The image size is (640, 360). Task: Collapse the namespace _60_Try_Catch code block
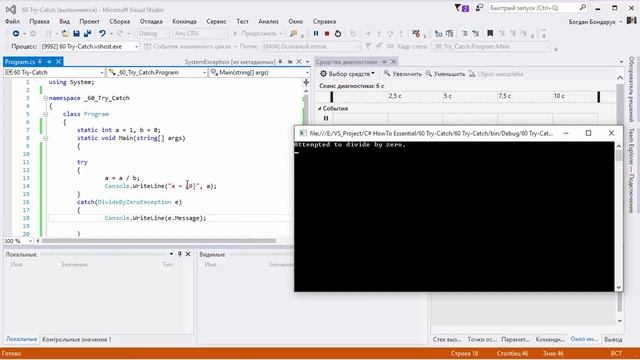(x=45, y=98)
